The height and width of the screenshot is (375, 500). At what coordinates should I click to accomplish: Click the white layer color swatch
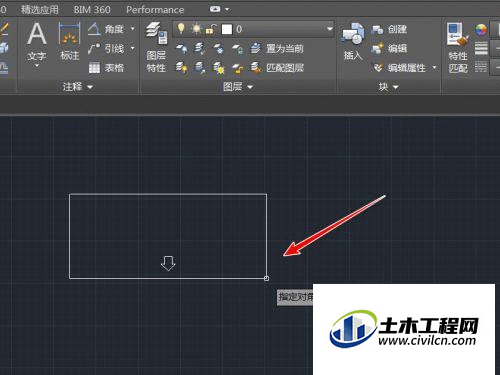point(227,29)
